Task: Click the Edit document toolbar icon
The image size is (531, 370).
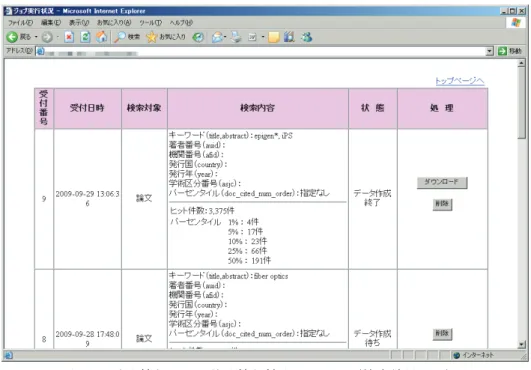Action: 253,37
